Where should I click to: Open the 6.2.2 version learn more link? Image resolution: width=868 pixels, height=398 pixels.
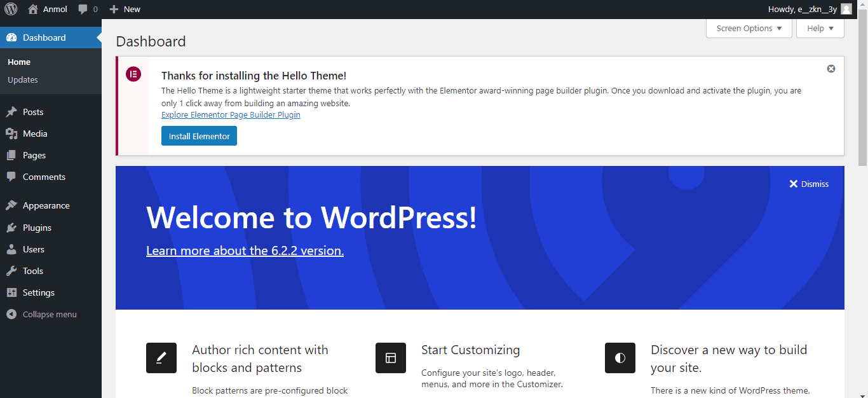click(x=245, y=250)
